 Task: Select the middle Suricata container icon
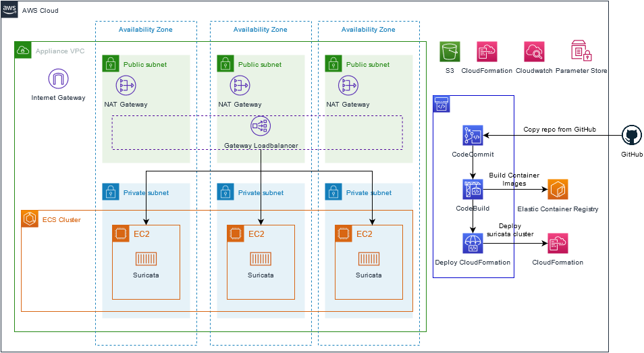click(x=261, y=259)
